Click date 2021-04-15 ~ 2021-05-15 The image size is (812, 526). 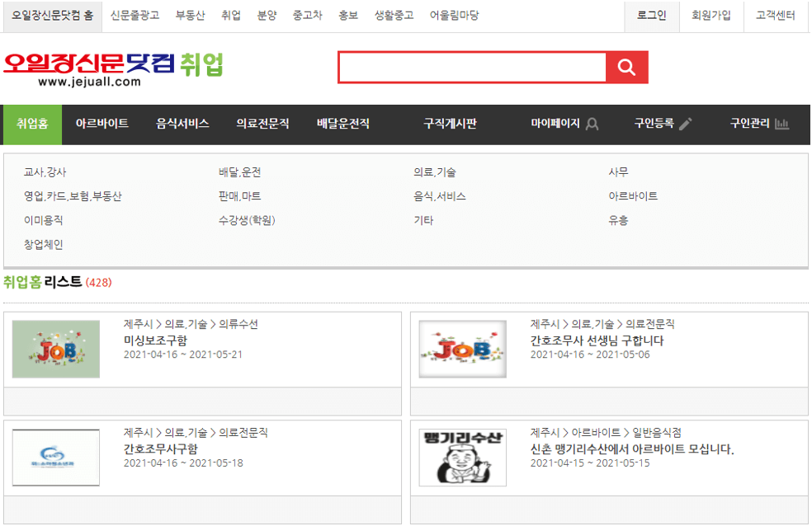click(x=590, y=463)
